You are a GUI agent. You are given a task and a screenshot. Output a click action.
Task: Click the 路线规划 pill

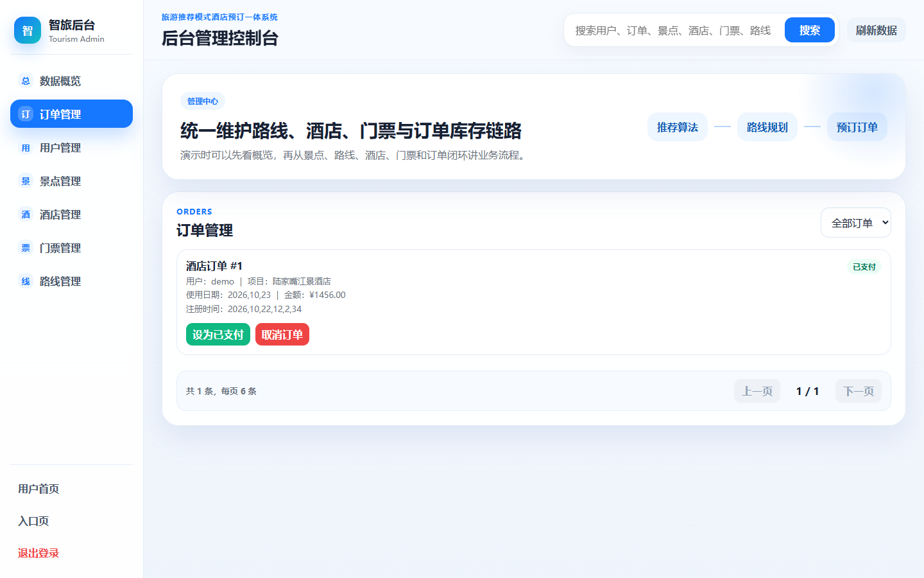point(767,127)
